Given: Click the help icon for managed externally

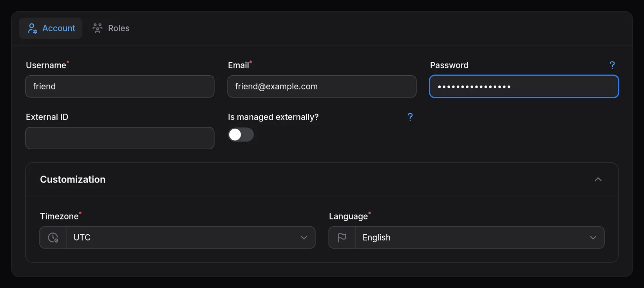Looking at the screenshot, I should click(410, 117).
